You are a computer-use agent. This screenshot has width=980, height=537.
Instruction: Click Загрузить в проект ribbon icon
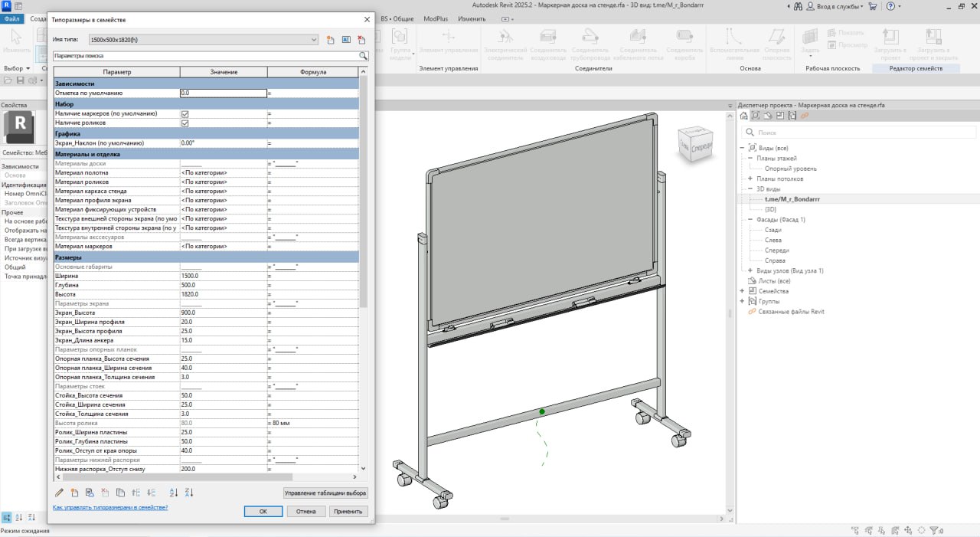[890, 42]
